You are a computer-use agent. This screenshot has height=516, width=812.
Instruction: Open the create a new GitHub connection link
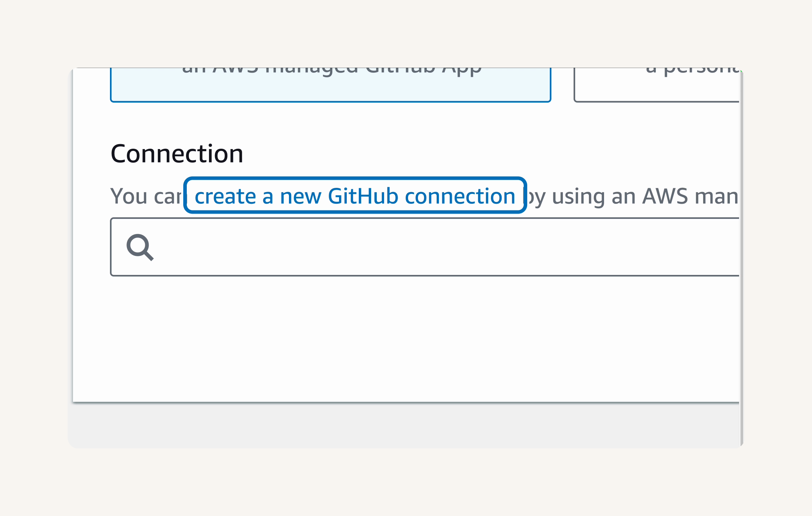coord(355,196)
